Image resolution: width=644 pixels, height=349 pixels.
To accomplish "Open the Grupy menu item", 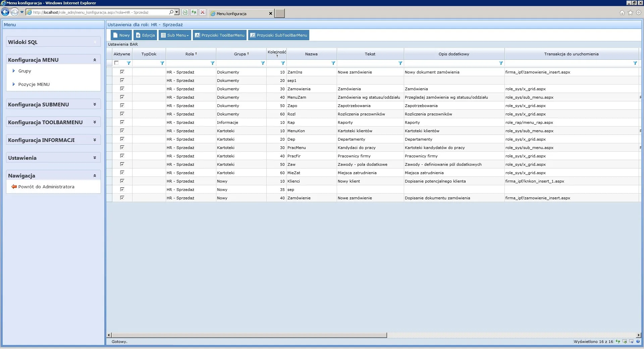I will (x=24, y=71).
